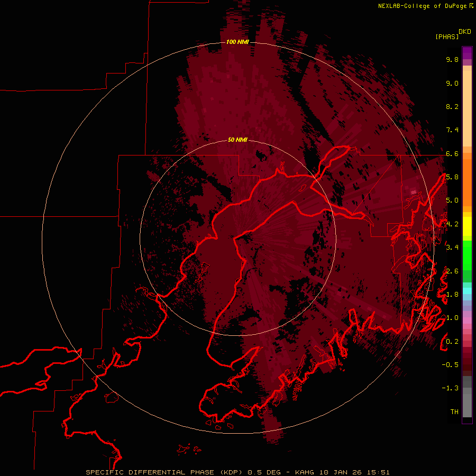
Task: Click the TH threshold label on legend
Action: [454, 412]
